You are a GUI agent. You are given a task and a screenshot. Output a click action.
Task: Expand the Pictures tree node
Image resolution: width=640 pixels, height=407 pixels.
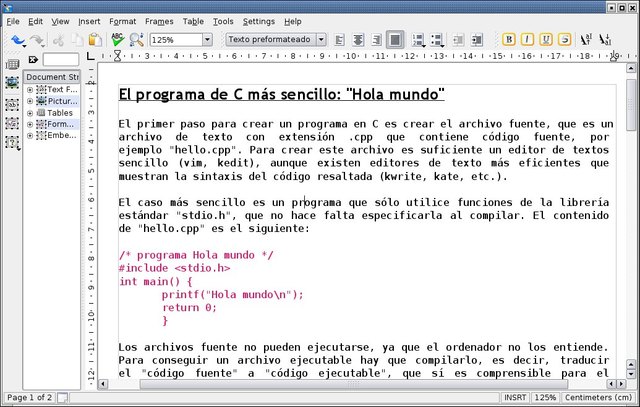30,101
